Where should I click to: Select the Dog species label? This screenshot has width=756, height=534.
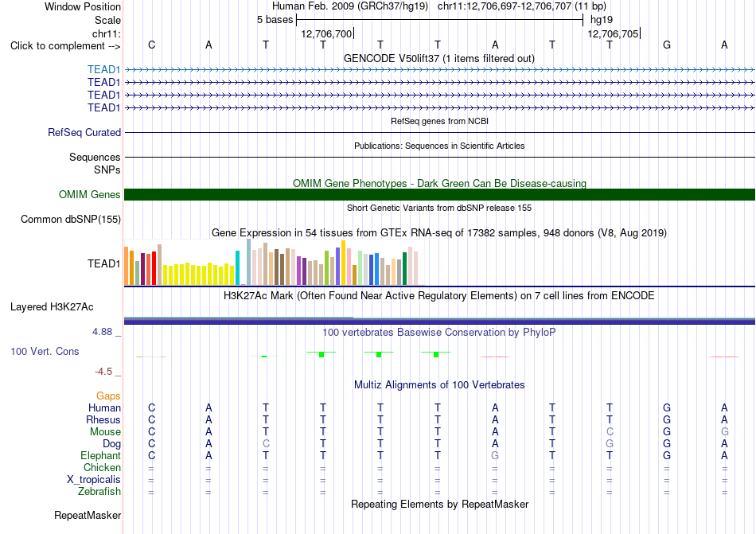point(111,444)
